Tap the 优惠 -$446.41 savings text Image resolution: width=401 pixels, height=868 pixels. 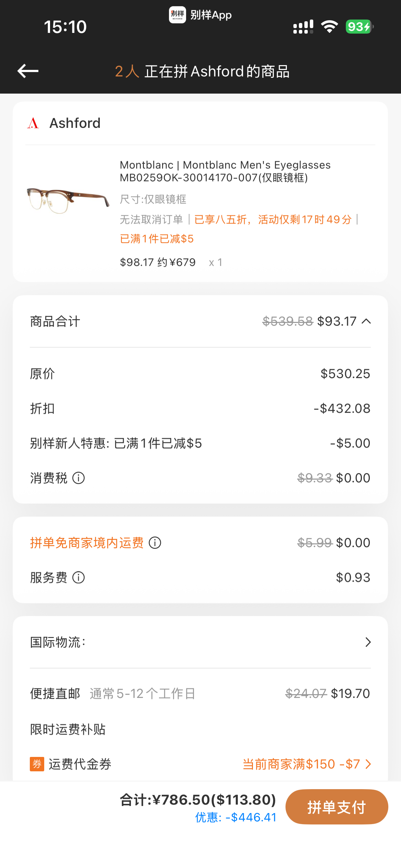click(236, 817)
